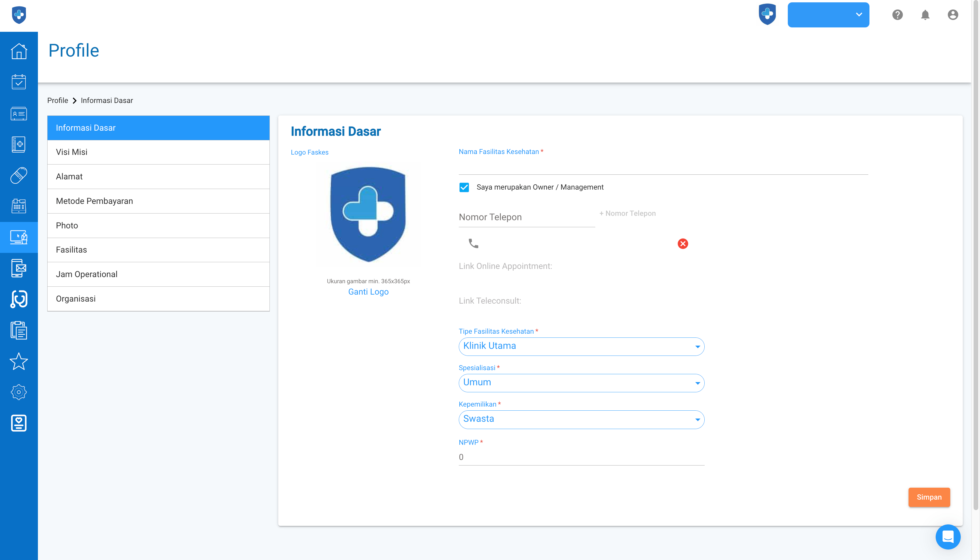This screenshot has width=980, height=560.
Task: Remove phone number with red X
Action: pos(683,244)
